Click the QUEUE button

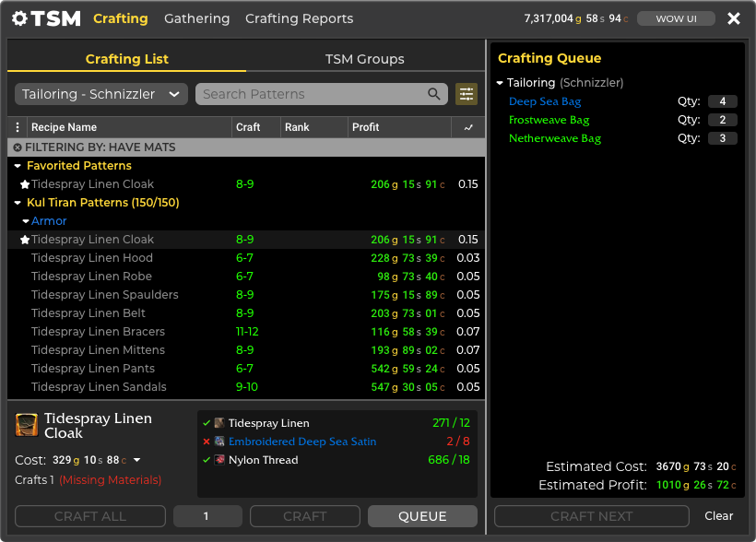422,516
